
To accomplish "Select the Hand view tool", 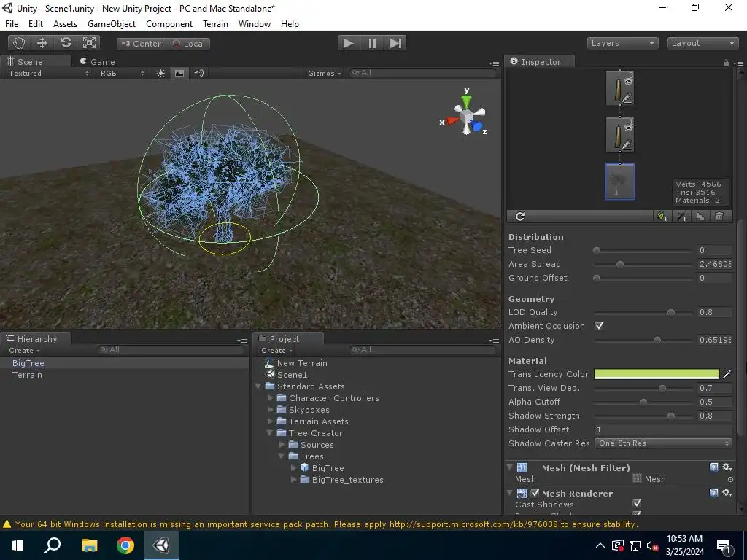I will point(19,43).
